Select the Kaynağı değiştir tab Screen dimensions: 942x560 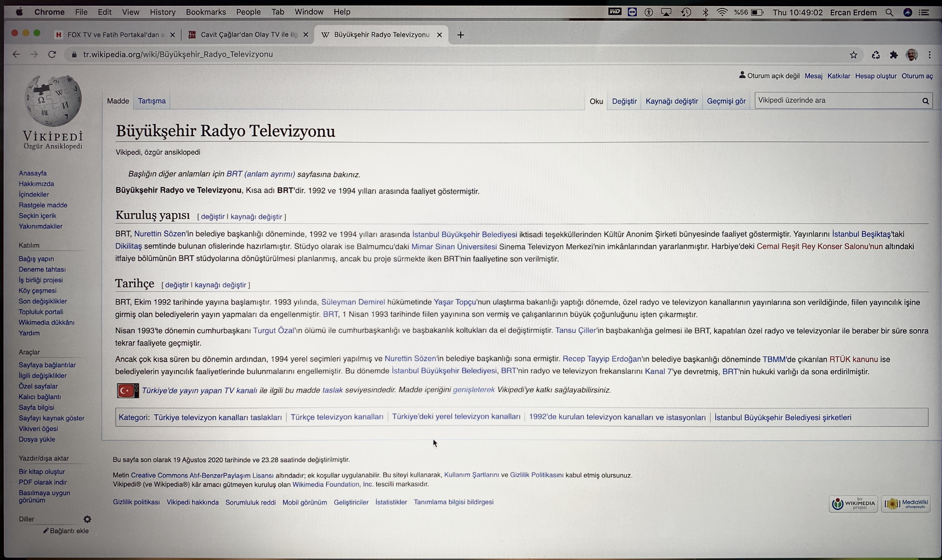tap(672, 101)
